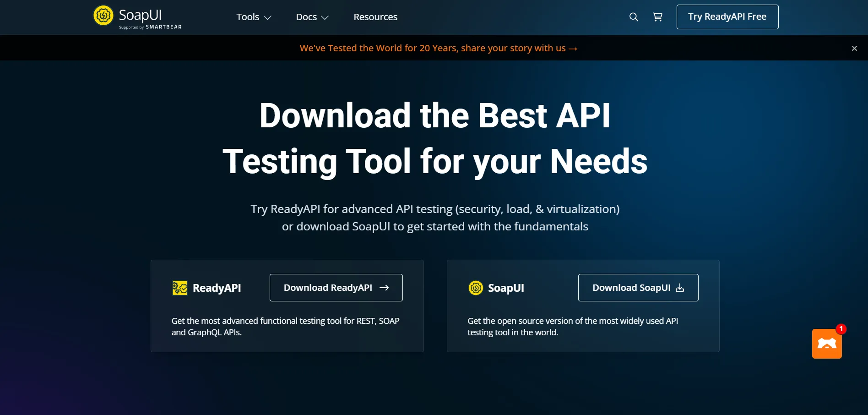Click the Download ReadyAPI button
This screenshot has height=415, width=868.
(336, 288)
